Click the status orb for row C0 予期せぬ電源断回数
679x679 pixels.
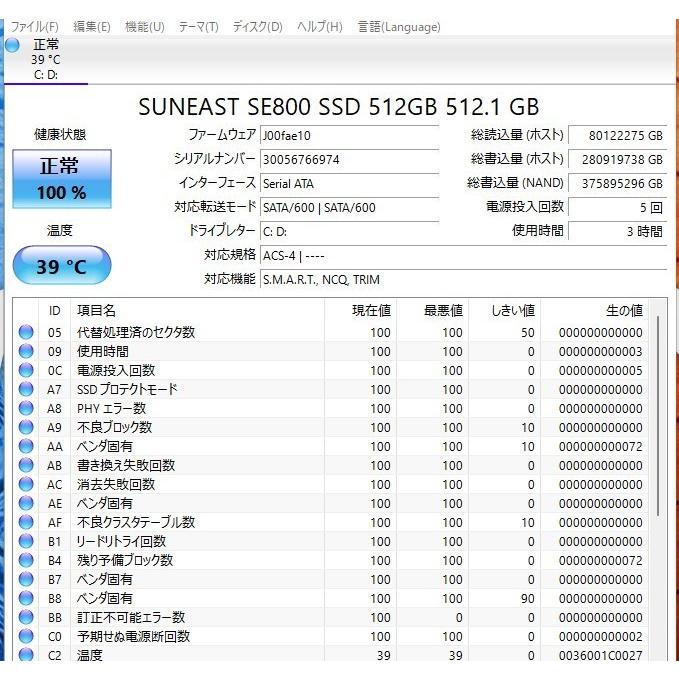pyautogui.click(x=26, y=637)
